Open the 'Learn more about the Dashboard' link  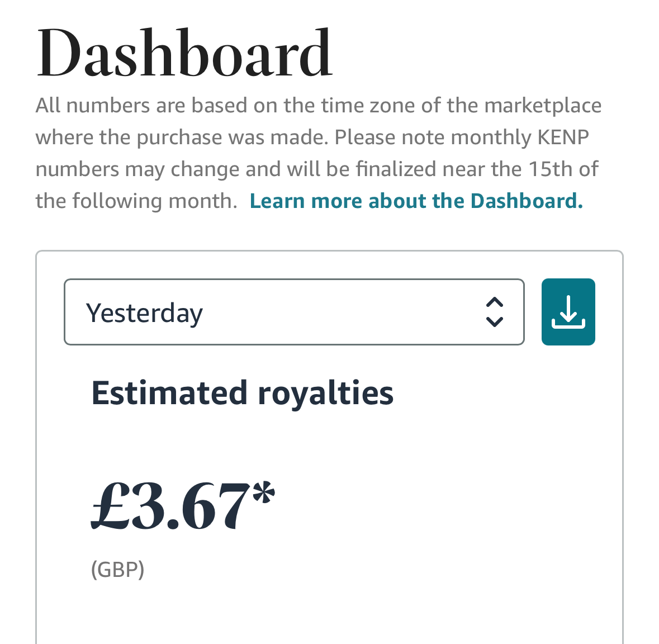point(416,201)
